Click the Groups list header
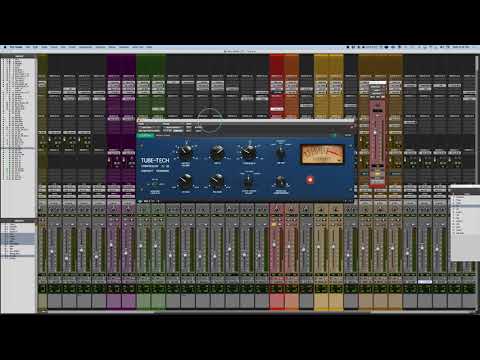480x360 pixels. coord(18,221)
